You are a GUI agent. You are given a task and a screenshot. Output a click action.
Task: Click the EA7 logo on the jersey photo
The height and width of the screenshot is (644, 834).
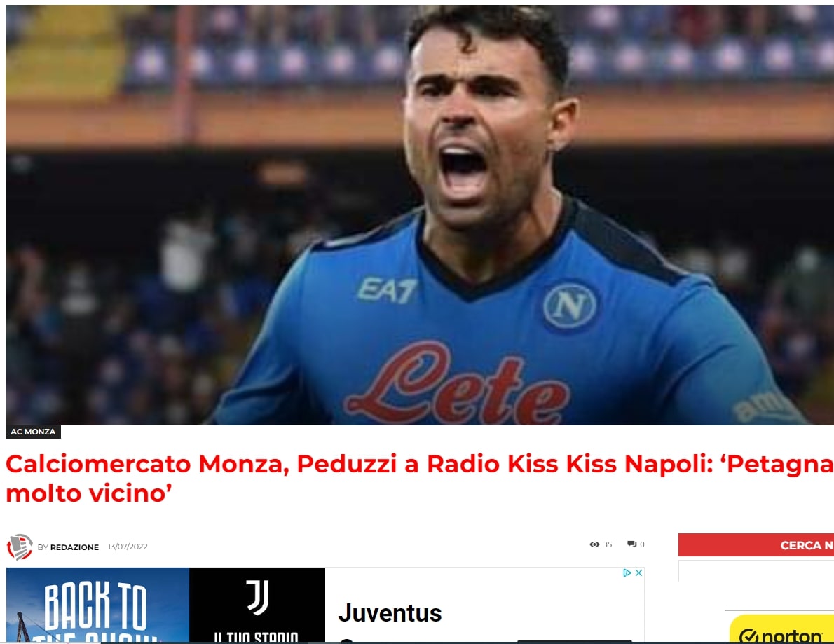(x=387, y=291)
